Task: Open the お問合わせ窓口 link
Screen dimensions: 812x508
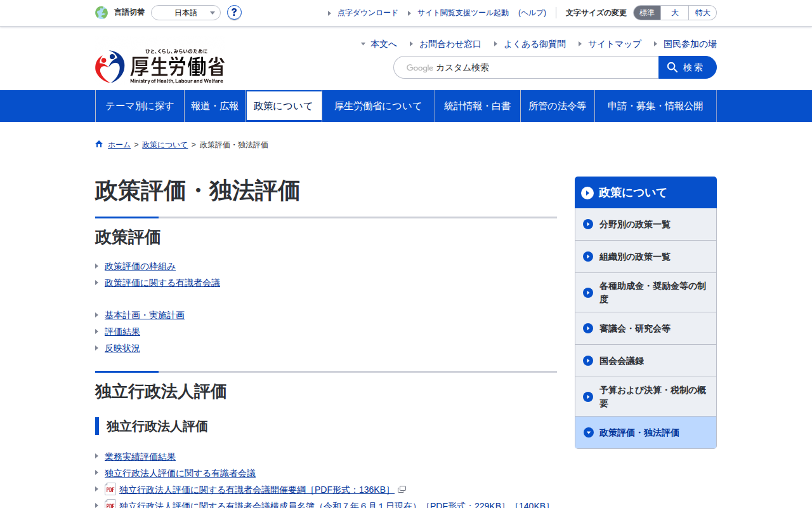Action: pyautogui.click(x=450, y=44)
